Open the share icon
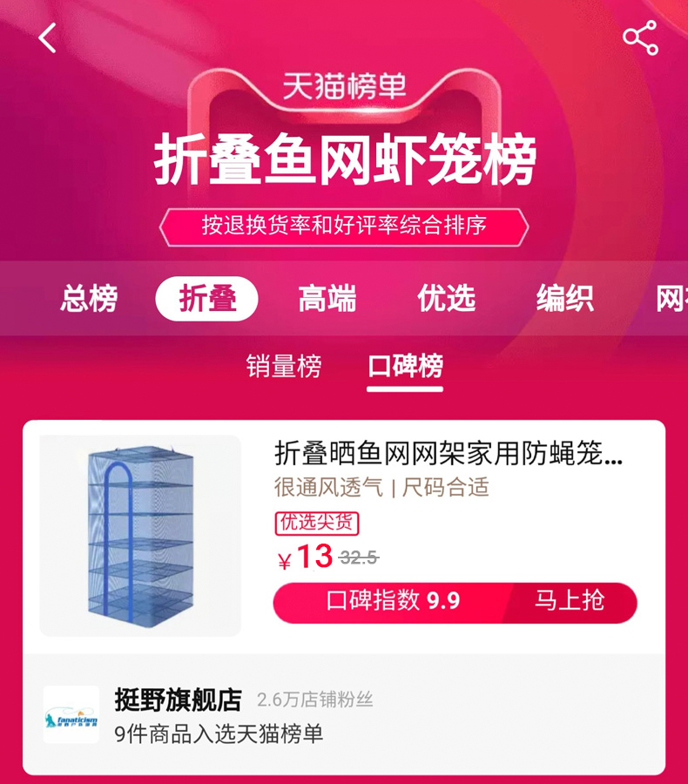 coord(640,37)
